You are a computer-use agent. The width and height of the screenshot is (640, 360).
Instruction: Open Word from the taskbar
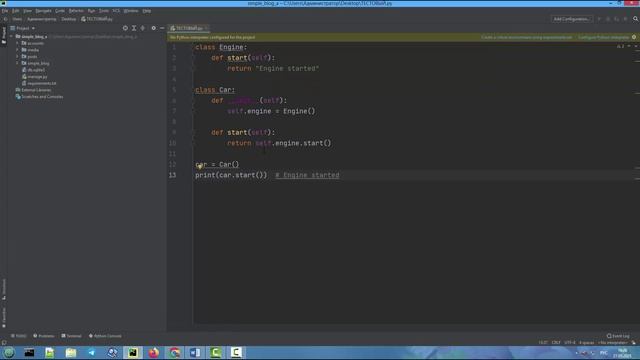(195, 352)
